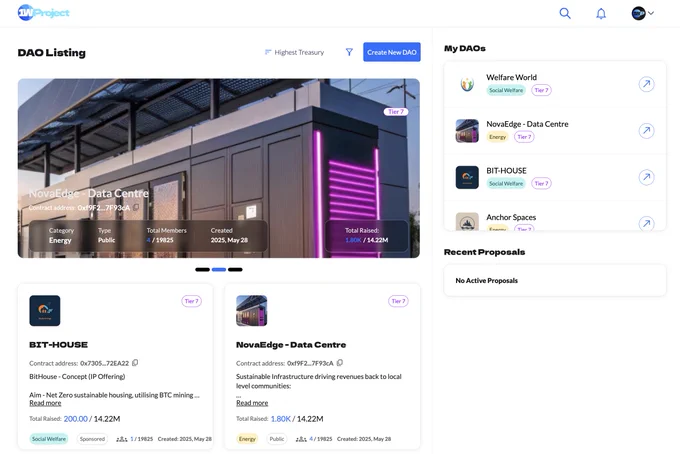Image resolution: width=680 pixels, height=454 pixels.
Task: Click Tier 7 badge on BIT-HOUSE card
Action: pos(191,301)
